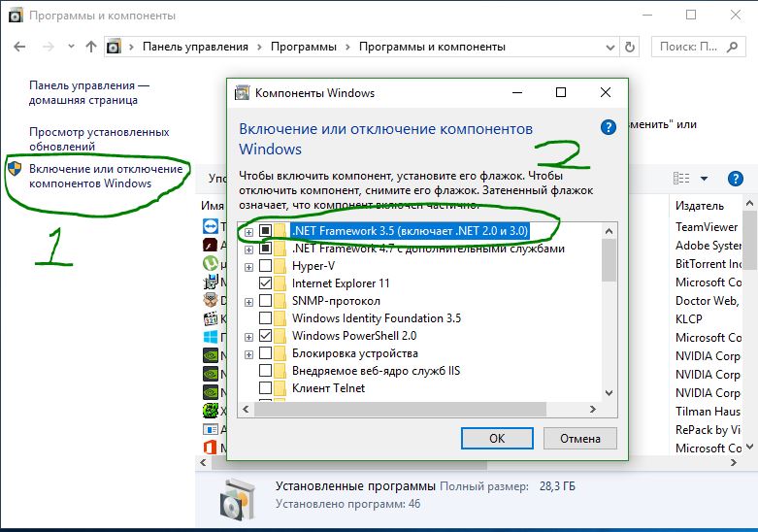Screen dimensions: 758x532
Task: Open 'Просмотр установленных обновлений' link
Action: coord(99,139)
